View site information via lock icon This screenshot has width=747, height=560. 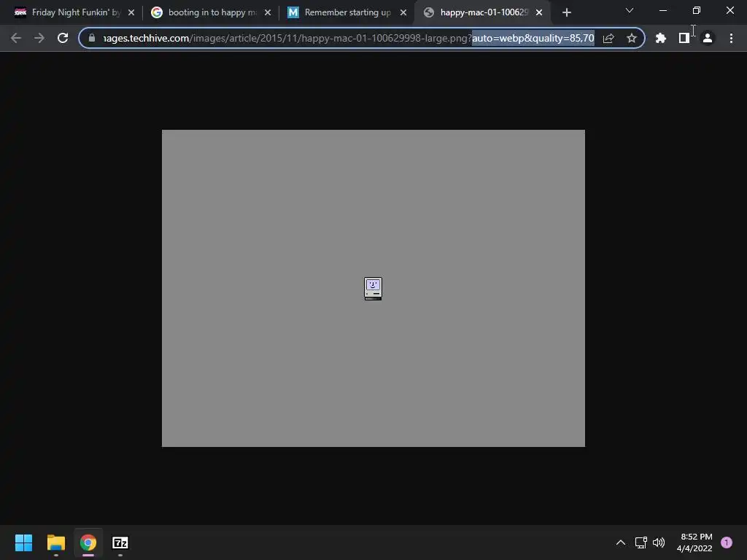(x=92, y=38)
